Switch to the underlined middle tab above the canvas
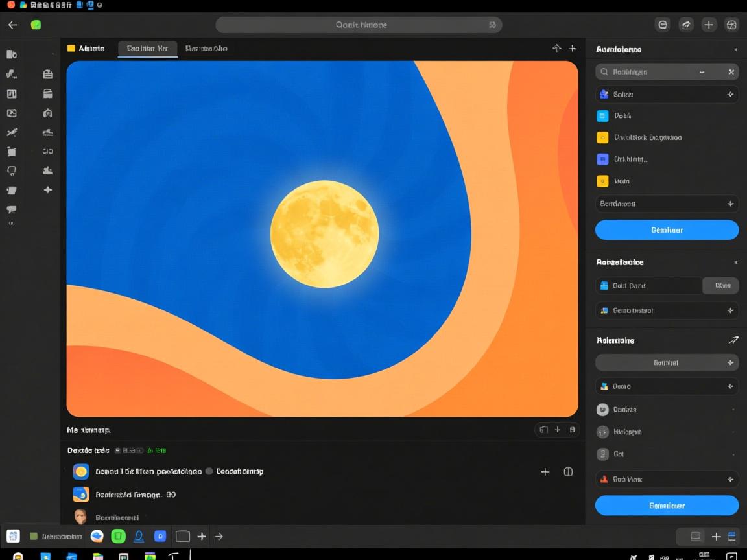This screenshot has height=560, width=747. pyautogui.click(x=147, y=49)
